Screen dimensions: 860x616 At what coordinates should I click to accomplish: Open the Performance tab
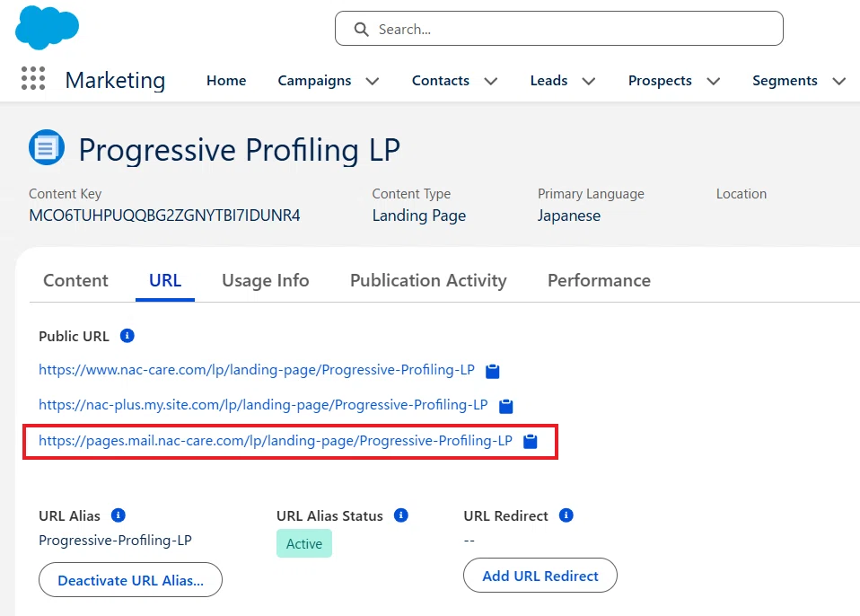point(599,280)
